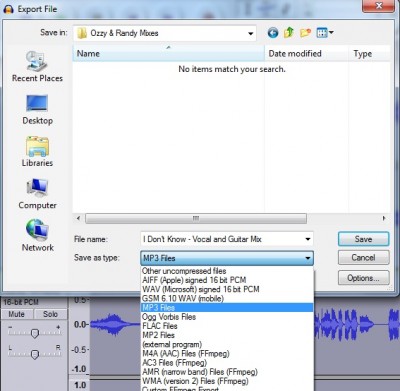Create a new folder using toolbar icon

305,33
